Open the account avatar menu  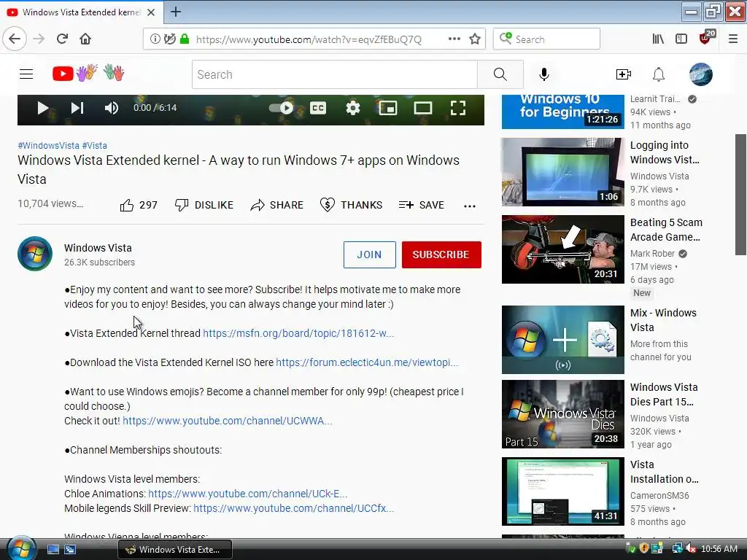[701, 74]
